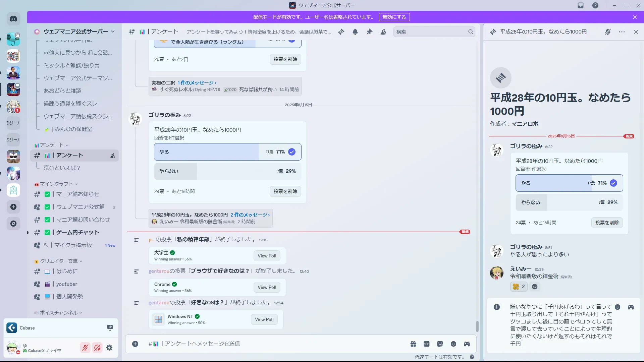
Task: Open the pinned messages pin icon
Action: tap(369, 32)
